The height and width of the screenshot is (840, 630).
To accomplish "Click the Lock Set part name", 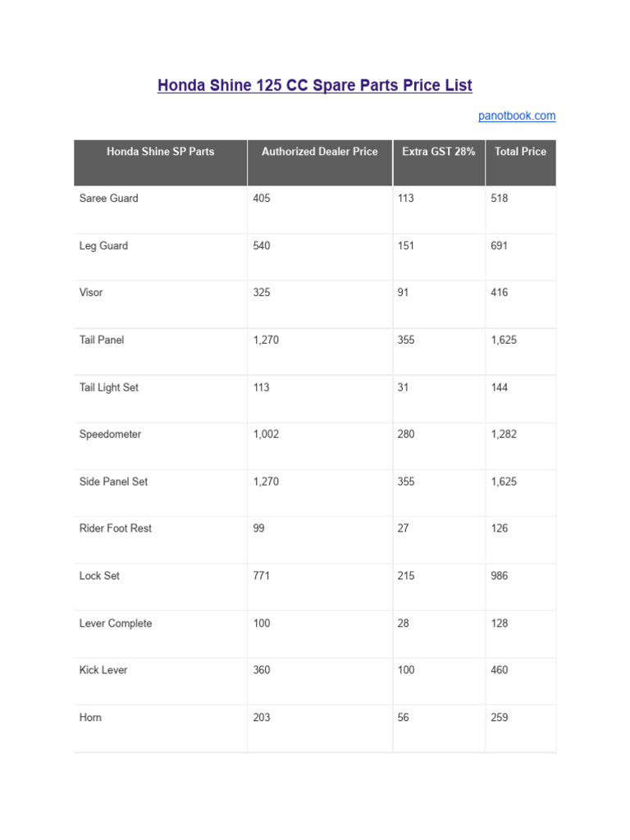I will click(x=99, y=576).
